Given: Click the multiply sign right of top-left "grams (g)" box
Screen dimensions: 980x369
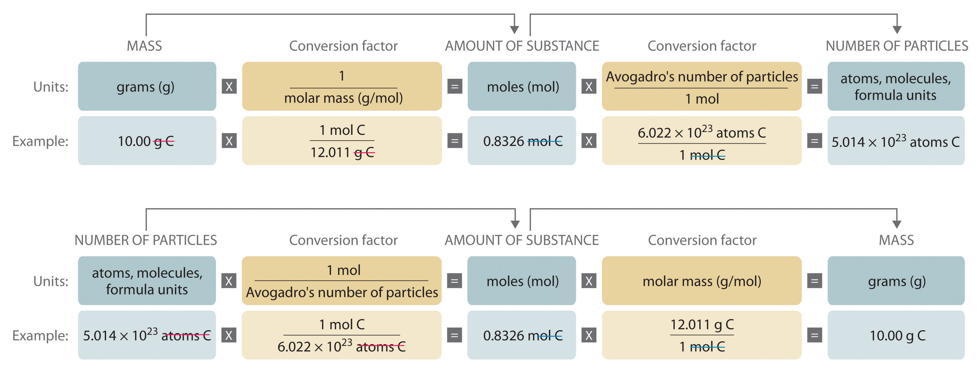Looking at the screenshot, I should [229, 86].
